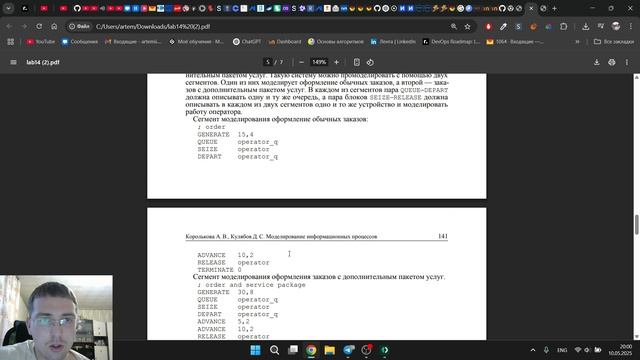Click the fit to page icon
This screenshot has width=640, height=360.
tap(356, 62)
